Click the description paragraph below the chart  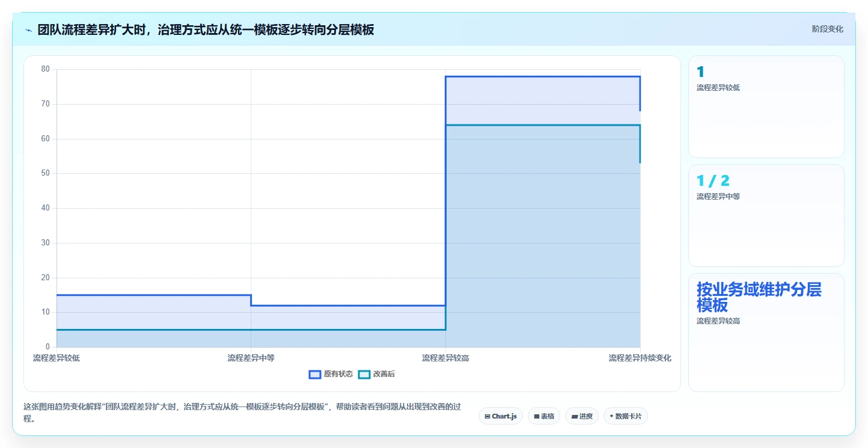(x=242, y=413)
